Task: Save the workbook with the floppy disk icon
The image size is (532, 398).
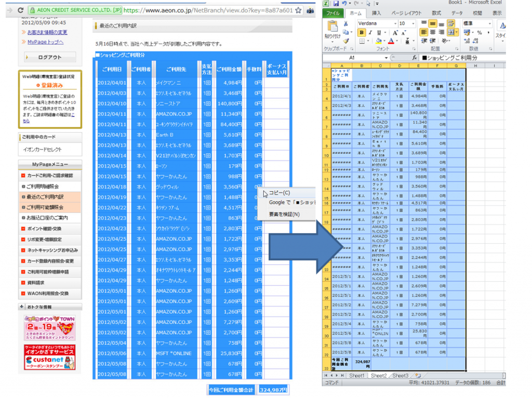Action: [336, 4]
